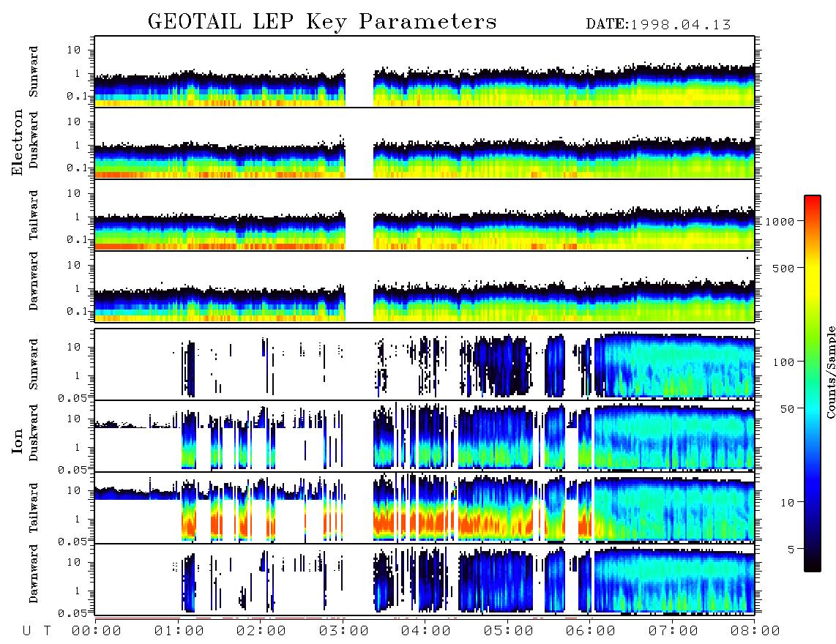Screen dimensions: 836x644
Task: Click the "0.05" tick of Ion Tailward panel
Action: coord(72,541)
